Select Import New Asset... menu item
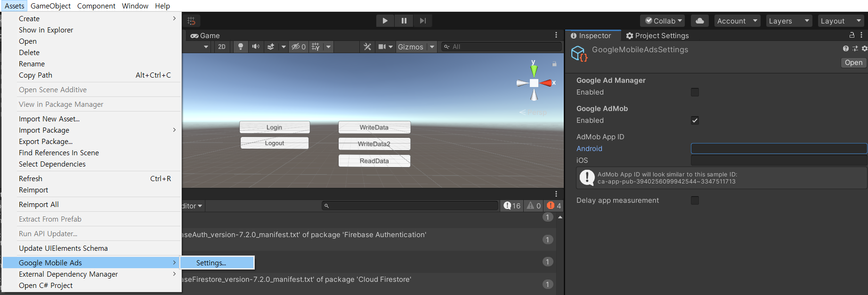This screenshot has height=295, width=868. (92, 119)
